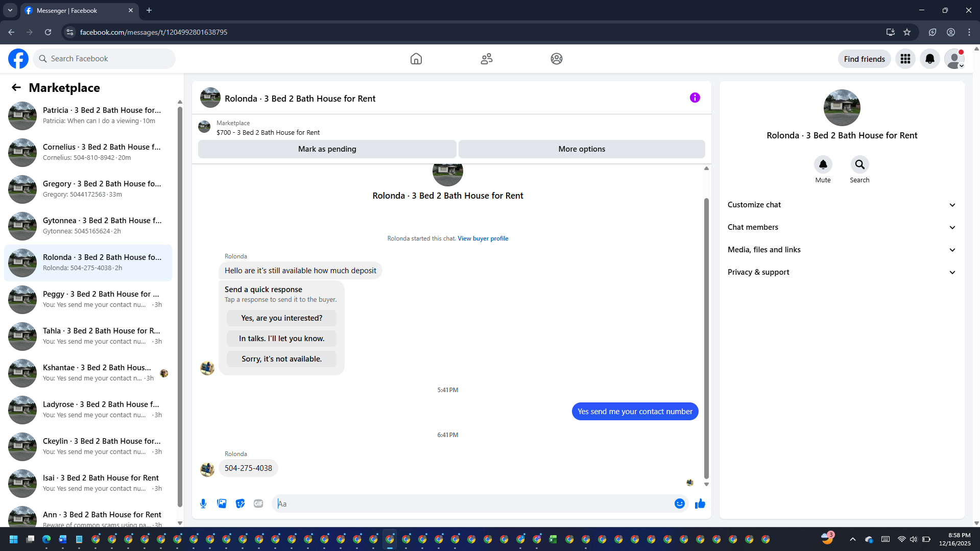Image resolution: width=980 pixels, height=551 pixels.
Task: Go back using Marketplace back arrow
Action: pyautogui.click(x=16, y=87)
